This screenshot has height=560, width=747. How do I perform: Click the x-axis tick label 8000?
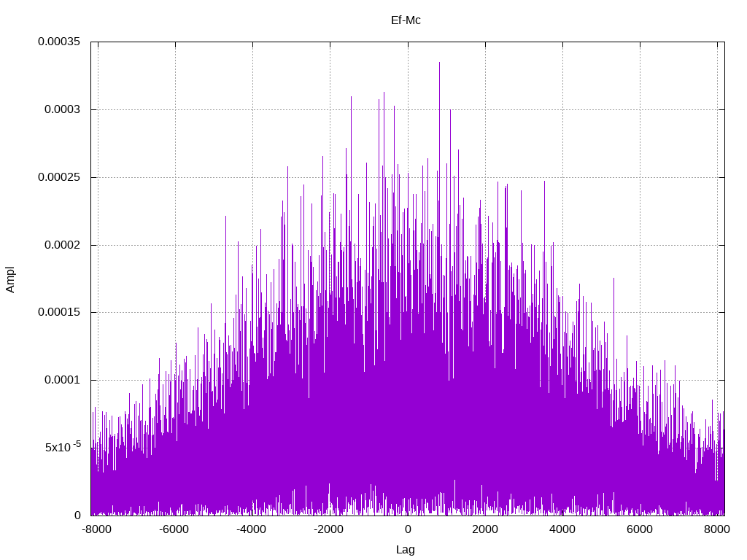pyautogui.click(x=717, y=529)
